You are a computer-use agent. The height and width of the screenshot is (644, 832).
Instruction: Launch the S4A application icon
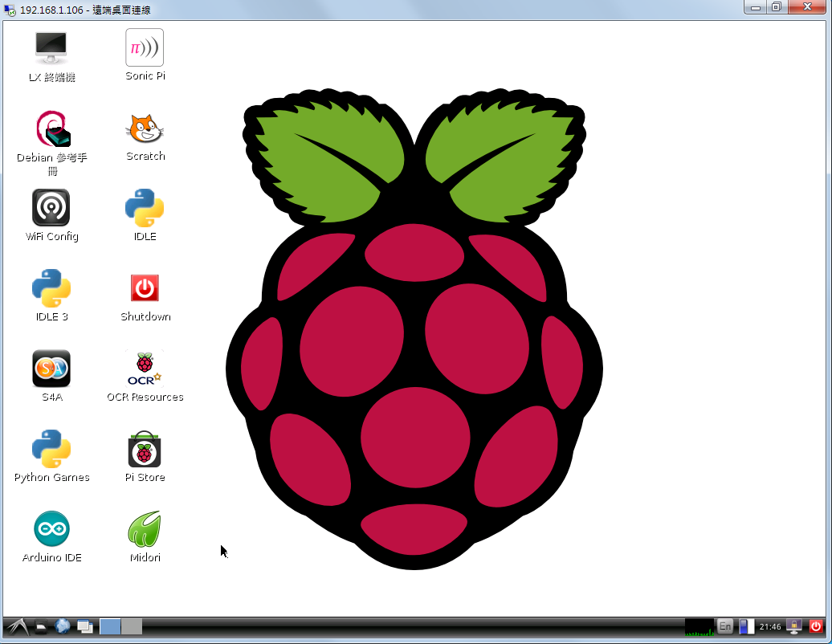coord(51,369)
